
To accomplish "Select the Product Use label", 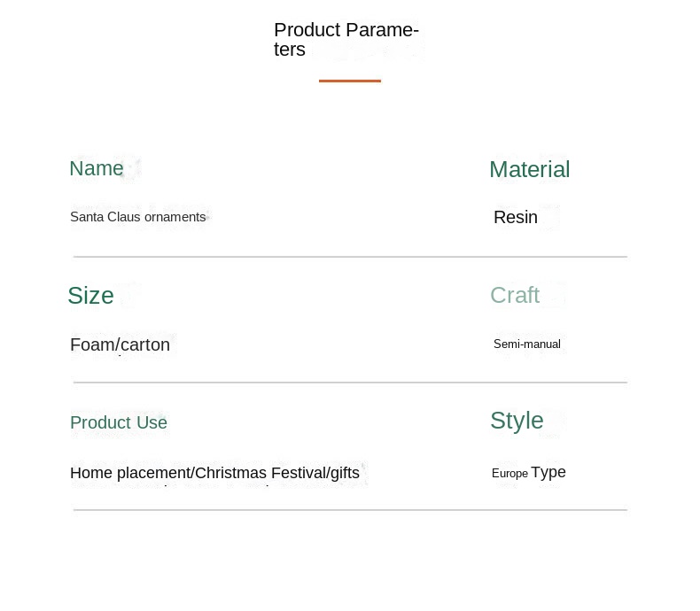I will click(119, 422).
